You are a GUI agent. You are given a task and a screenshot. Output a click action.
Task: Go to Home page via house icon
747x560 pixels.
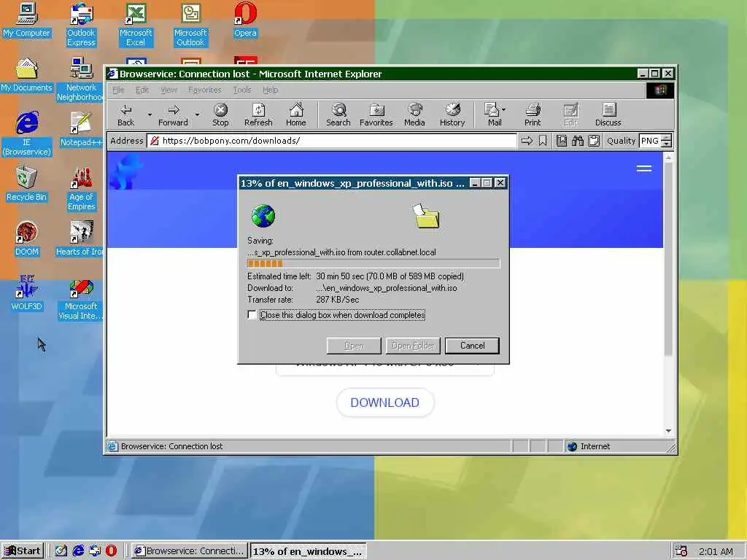(296, 114)
